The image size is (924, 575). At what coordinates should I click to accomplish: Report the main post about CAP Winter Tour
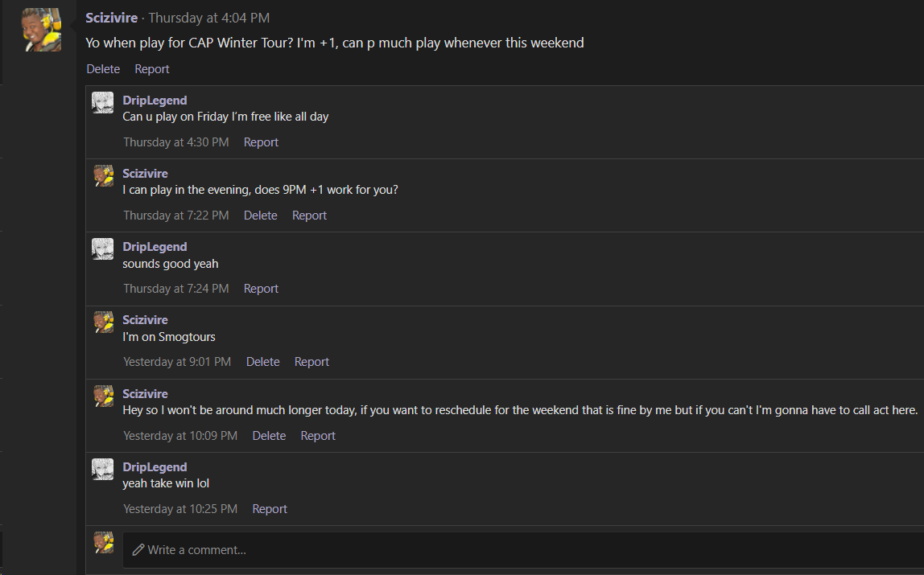pyautogui.click(x=152, y=69)
